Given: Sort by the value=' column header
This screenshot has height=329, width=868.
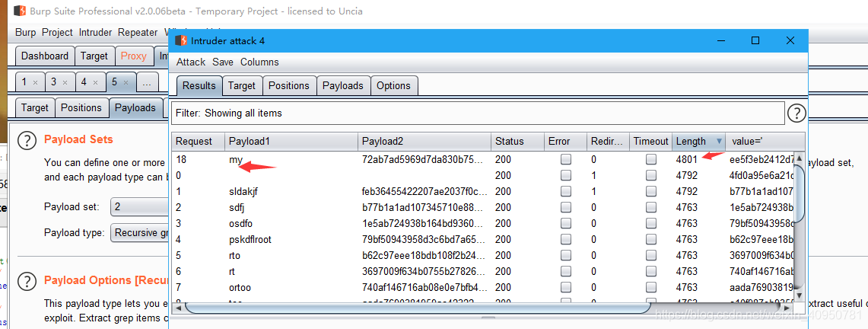Looking at the screenshot, I should [x=765, y=141].
